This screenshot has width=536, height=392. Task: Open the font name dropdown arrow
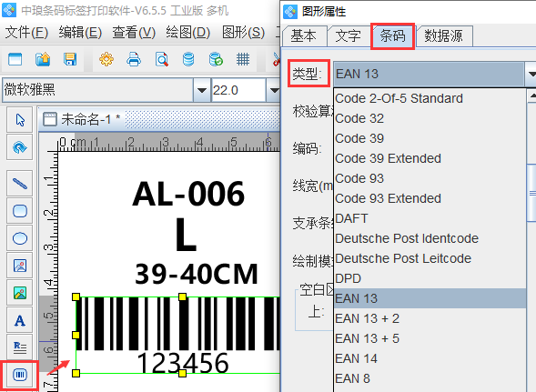[202, 90]
